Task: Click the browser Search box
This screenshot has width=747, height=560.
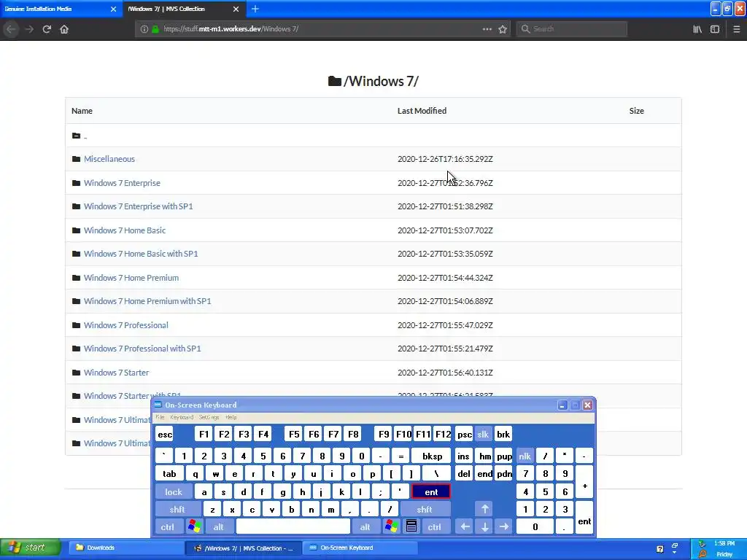Action: pos(572,29)
